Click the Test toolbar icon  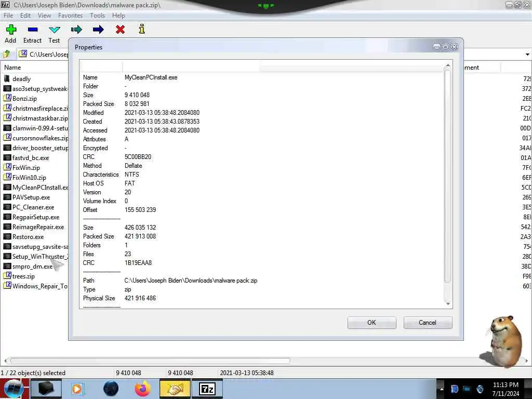[54, 30]
